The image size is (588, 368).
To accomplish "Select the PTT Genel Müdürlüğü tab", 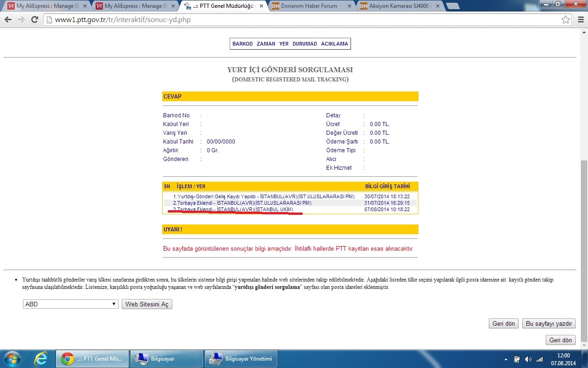I will click(222, 6).
